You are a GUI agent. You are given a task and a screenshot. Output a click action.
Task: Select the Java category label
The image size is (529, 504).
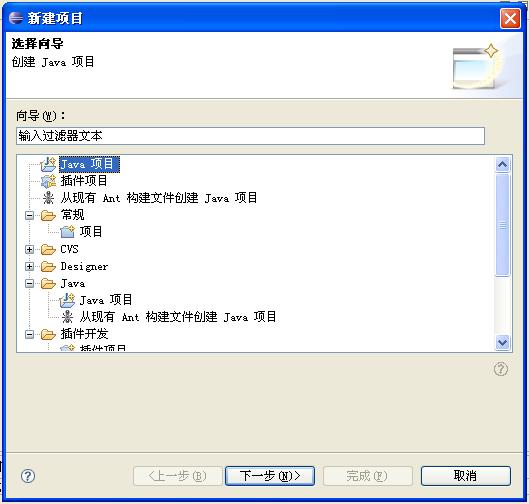coord(73,284)
